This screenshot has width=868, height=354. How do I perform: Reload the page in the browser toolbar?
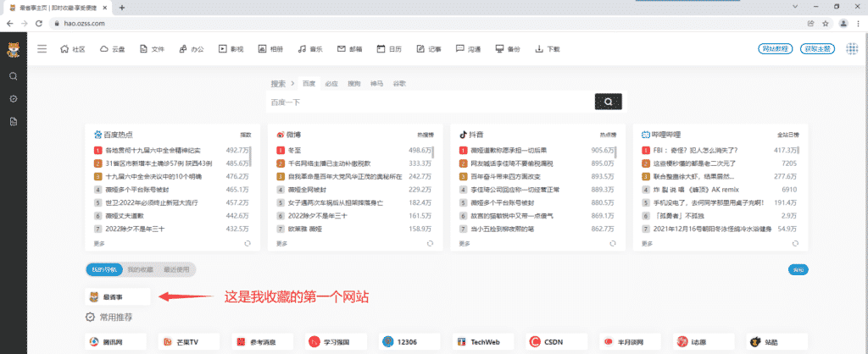pyautogui.click(x=39, y=23)
